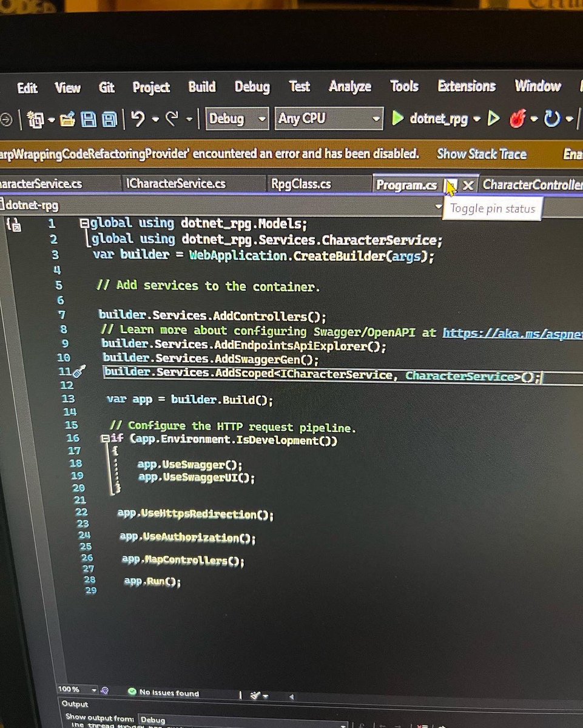Open the Debug menu
Screen dimensions: 583x728
click(252, 87)
